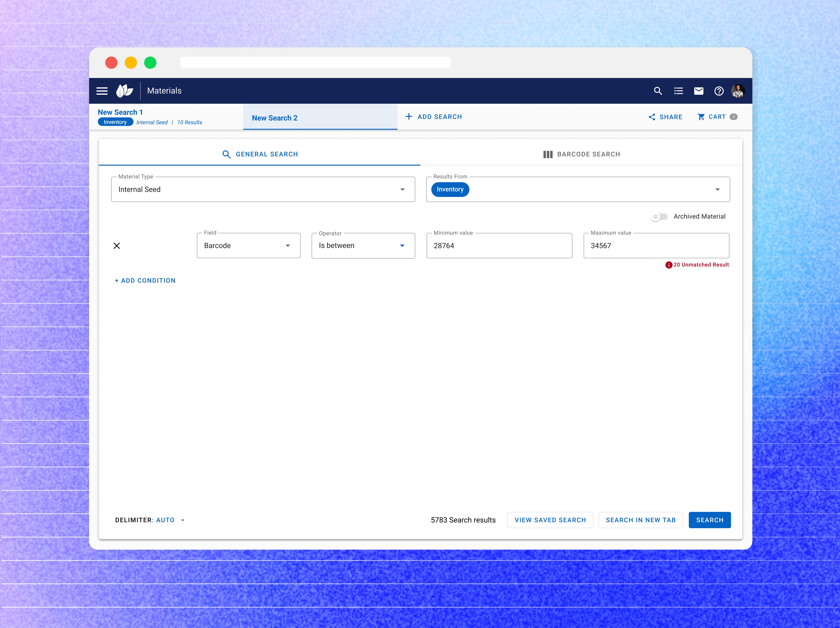Screen dimensions: 840x628
Task: Remove the Barcode condition with X
Action: (x=117, y=246)
